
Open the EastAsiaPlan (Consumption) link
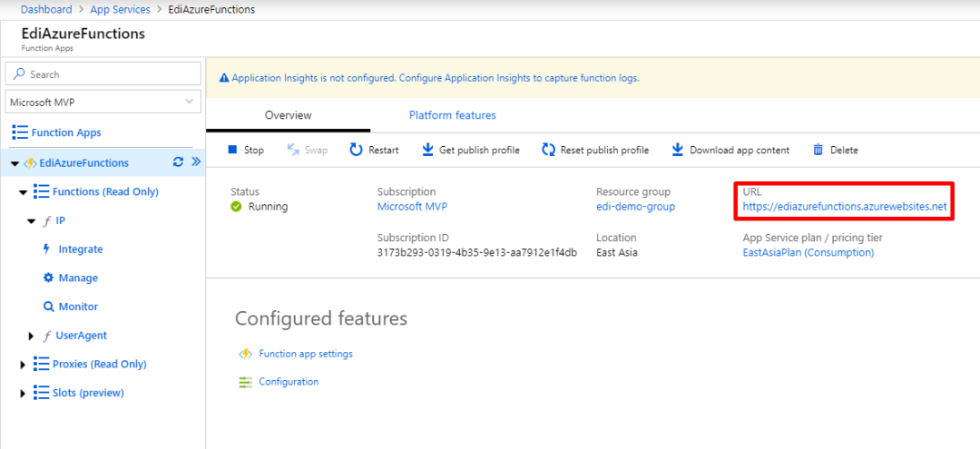point(808,252)
